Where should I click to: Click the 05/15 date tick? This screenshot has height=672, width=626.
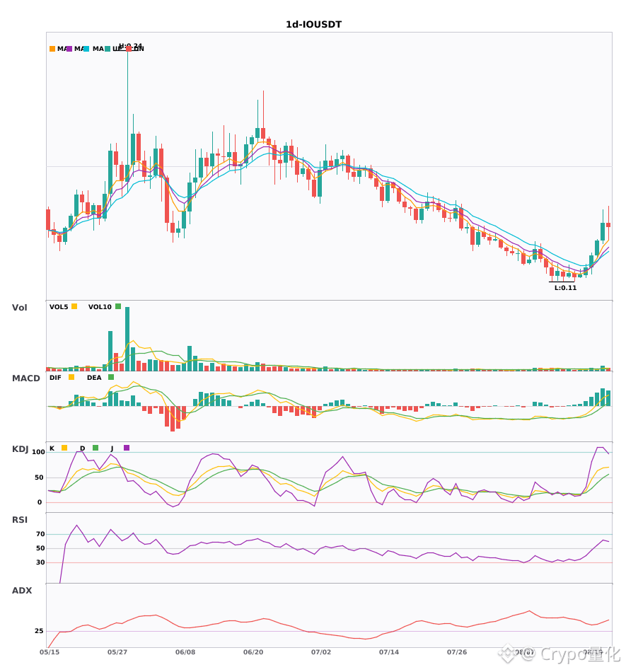click(50, 652)
